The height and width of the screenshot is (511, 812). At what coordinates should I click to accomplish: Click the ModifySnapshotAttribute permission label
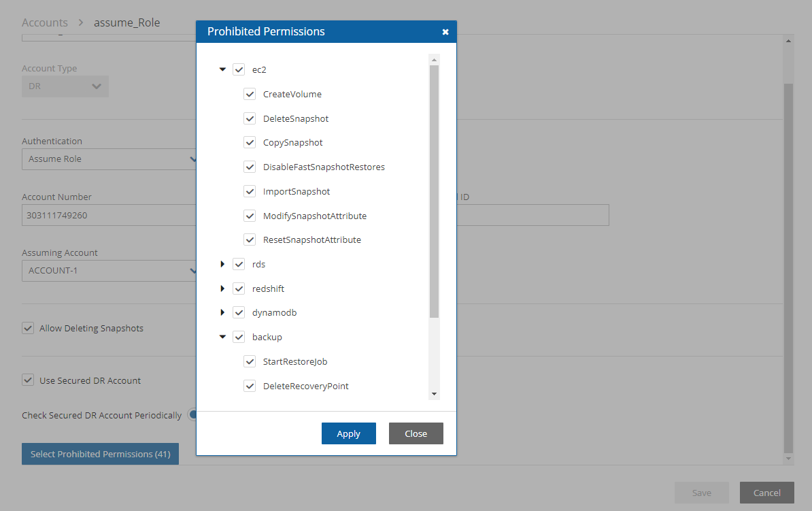click(314, 216)
